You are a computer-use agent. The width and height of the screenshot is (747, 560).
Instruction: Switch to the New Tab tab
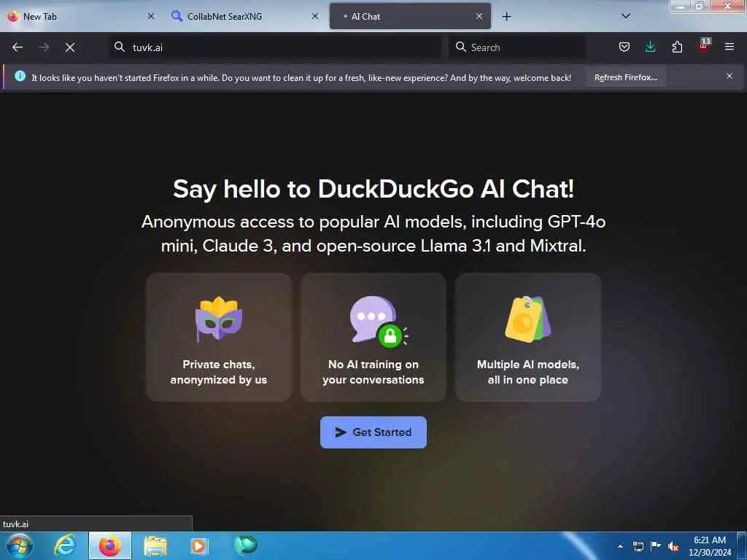click(x=81, y=16)
